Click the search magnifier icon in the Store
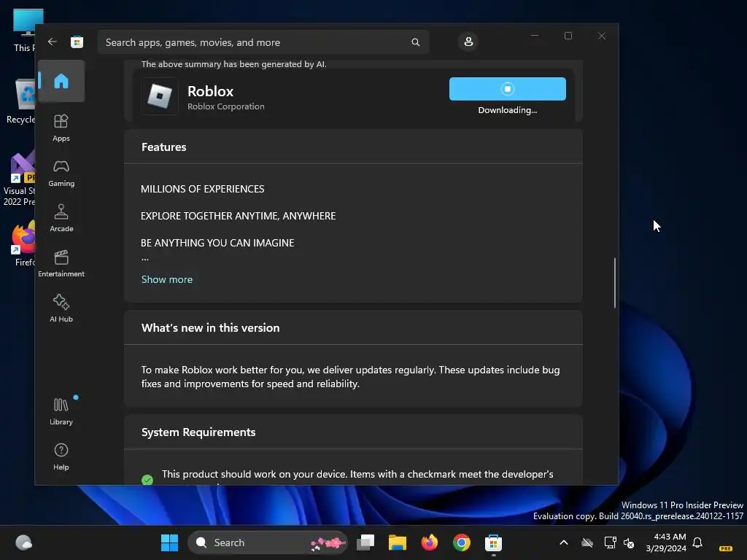 (415, 42)
